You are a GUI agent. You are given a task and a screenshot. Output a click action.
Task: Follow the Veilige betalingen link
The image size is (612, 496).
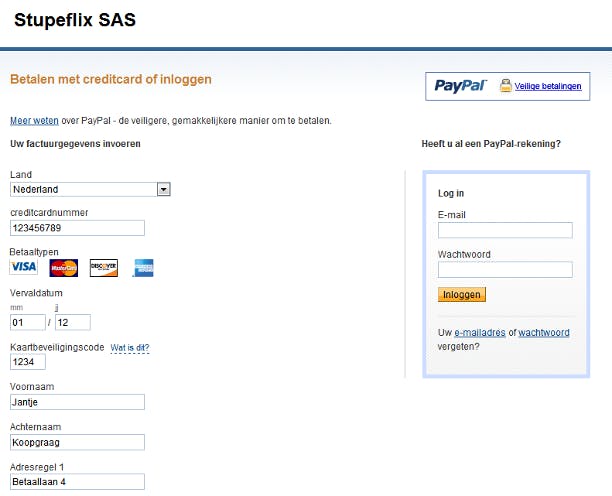click(x=548, y=87)
